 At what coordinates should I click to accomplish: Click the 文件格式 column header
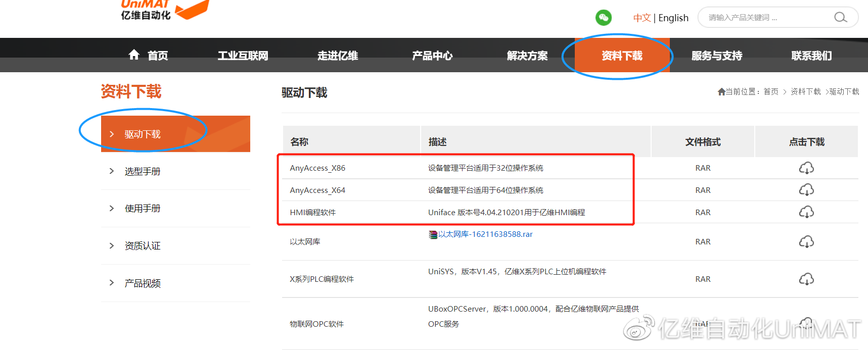click(x=703, y=142)
